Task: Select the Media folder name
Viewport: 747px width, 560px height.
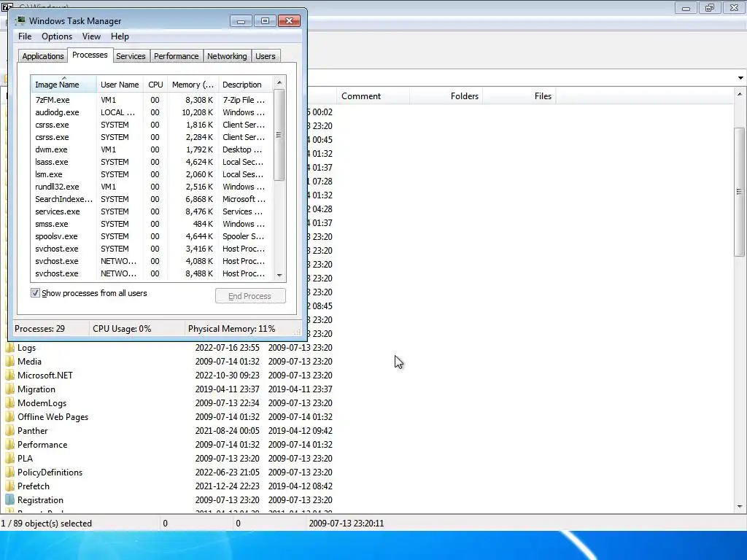Action: click(29, 362)
